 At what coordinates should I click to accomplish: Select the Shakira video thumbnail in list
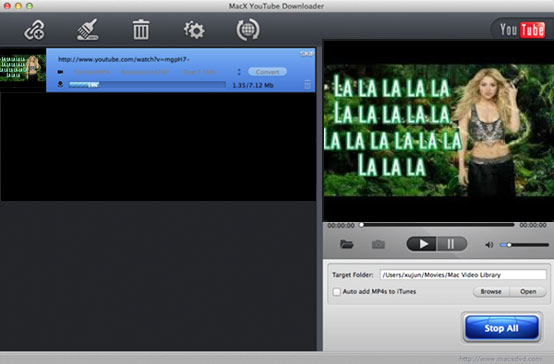(23, 70)
